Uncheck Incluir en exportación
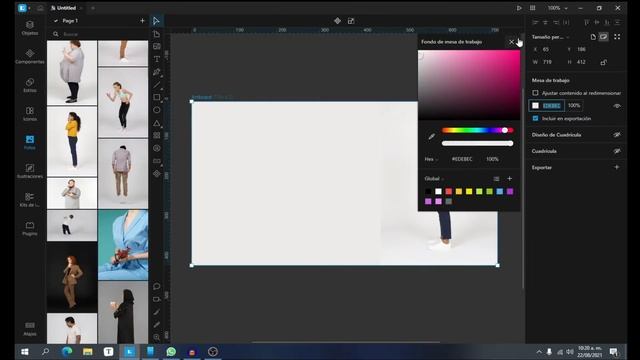This screenshot has width=640, height=360. coord(536,118)
